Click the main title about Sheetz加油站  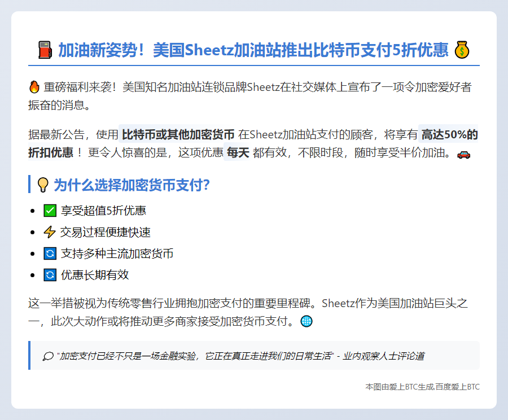pyautogui.click(x=253, y=50)
